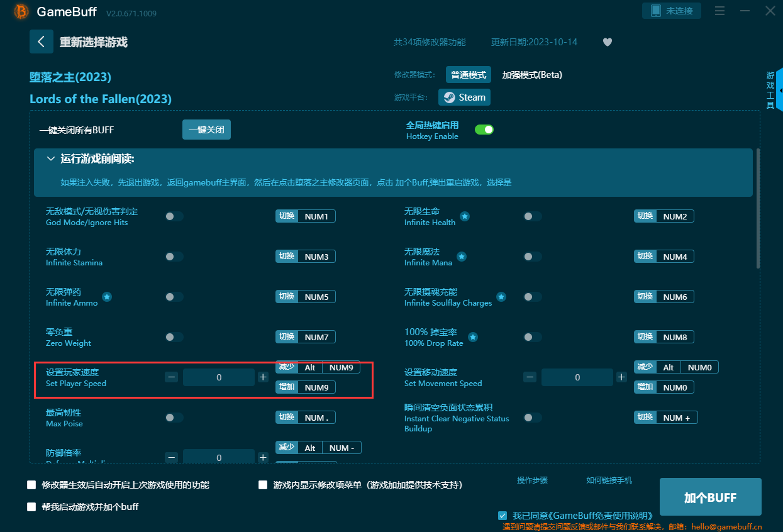Check launch game and add buff checkbox
The width and height of the screenshot is (783, 532).
pyautogui.click(x=31, y=506)
